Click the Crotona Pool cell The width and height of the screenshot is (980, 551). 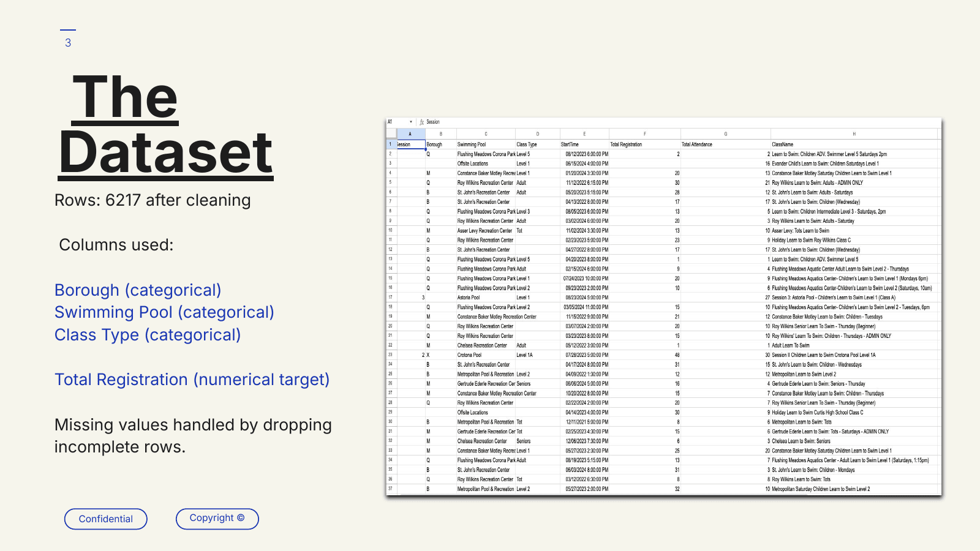click(x=486, y=355)
